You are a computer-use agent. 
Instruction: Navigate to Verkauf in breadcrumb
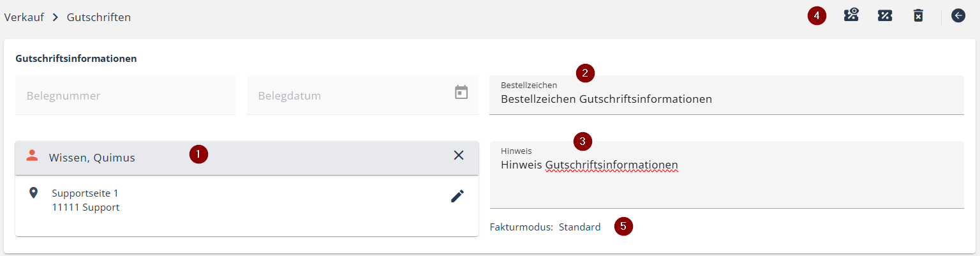click(x=24, y=17)
